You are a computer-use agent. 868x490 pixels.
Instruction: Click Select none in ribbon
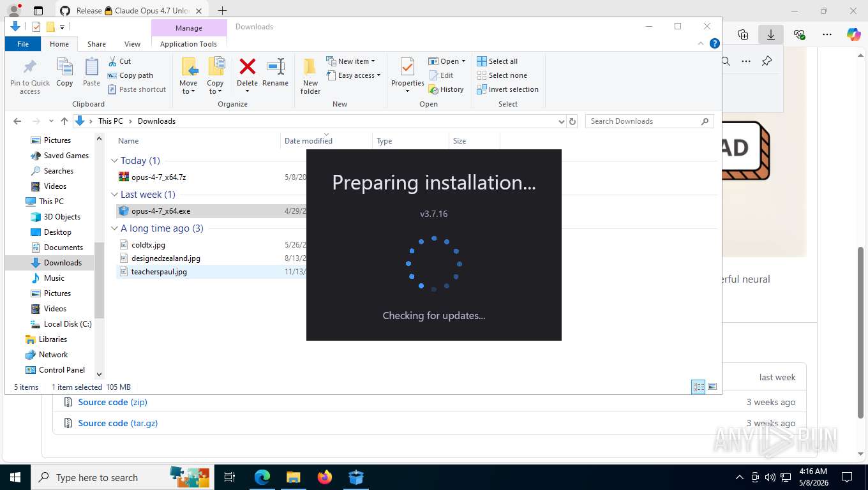coord(502,75)
